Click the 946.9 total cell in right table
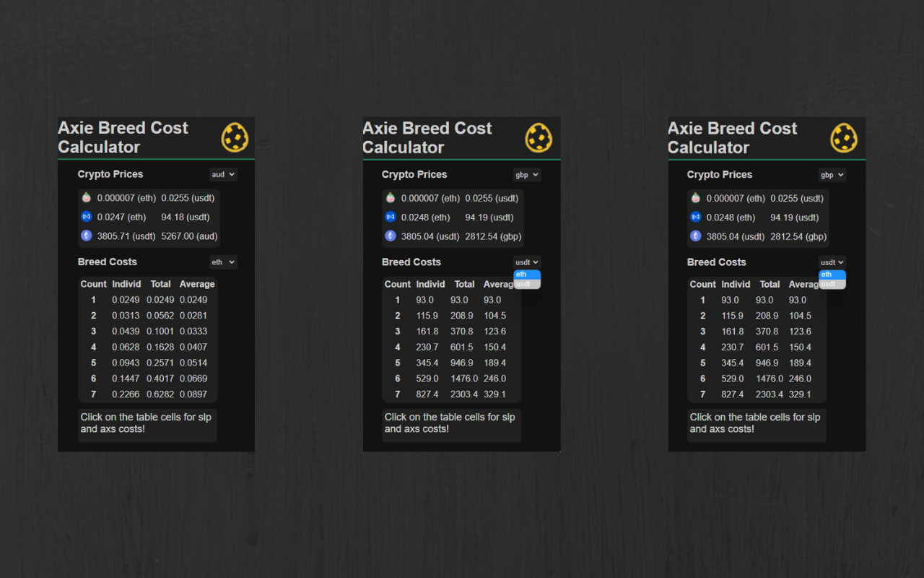The height and width of the screenshot is (578, 924). point(767,363)
